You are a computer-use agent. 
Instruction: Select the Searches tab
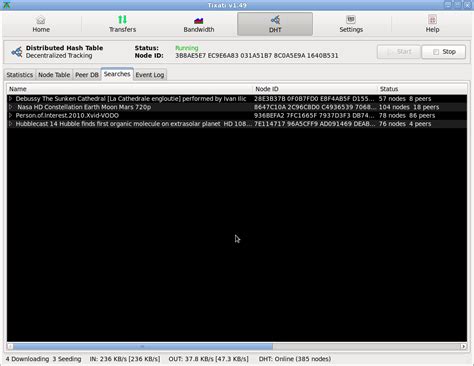point(117,74)
